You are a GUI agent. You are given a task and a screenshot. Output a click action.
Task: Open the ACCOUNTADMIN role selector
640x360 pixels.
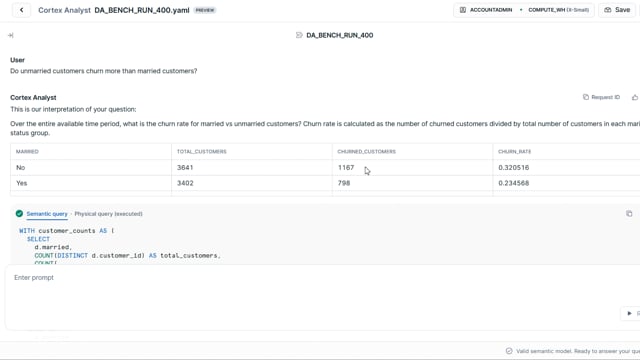[486, 10]
